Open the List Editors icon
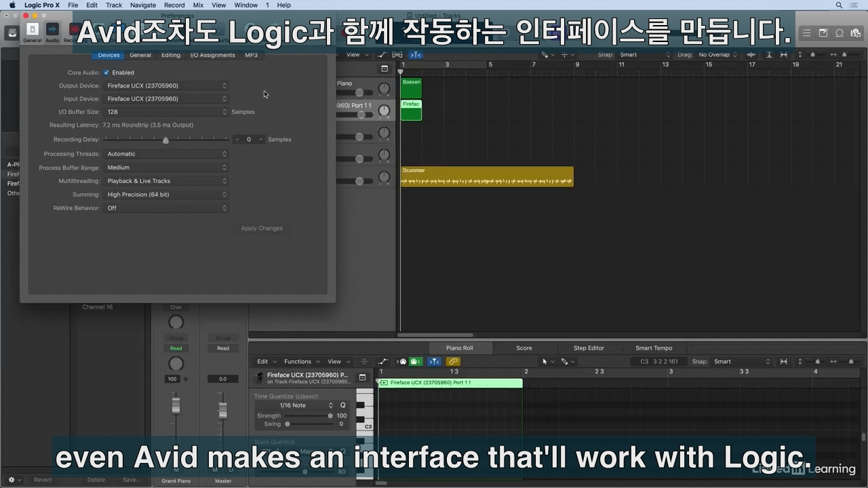Image resolution: width=868 pixels, height=488 pixels. [x=806, y=33]
